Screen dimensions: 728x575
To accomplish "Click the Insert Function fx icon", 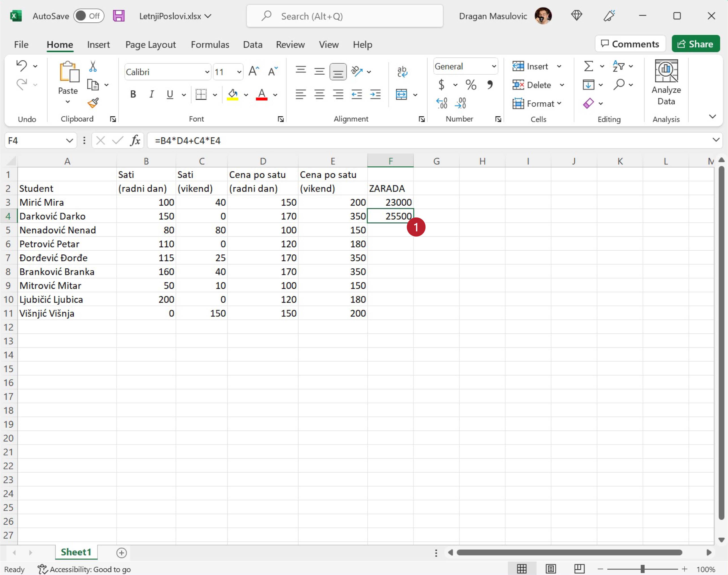I will 135,140.
